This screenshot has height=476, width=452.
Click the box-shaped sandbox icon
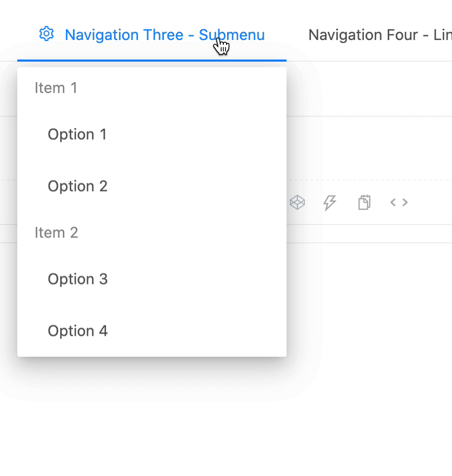[297, 202]
